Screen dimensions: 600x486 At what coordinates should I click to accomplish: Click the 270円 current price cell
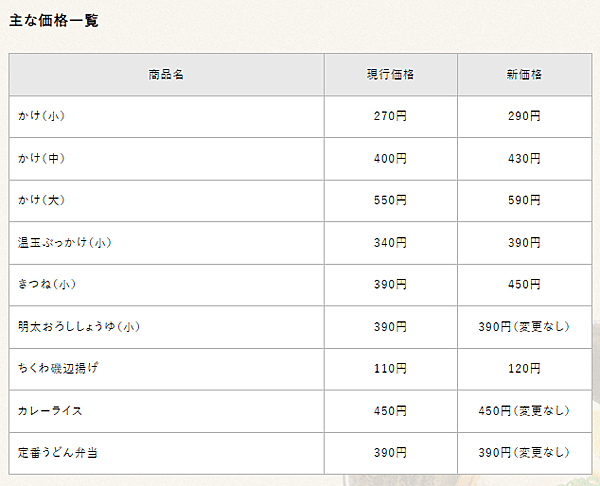click(x=390, y=116)
